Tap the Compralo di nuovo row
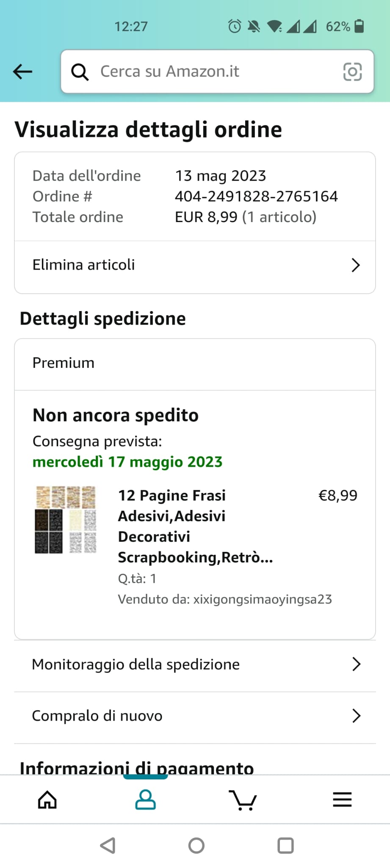390x868 pixels. click(97, 716)
